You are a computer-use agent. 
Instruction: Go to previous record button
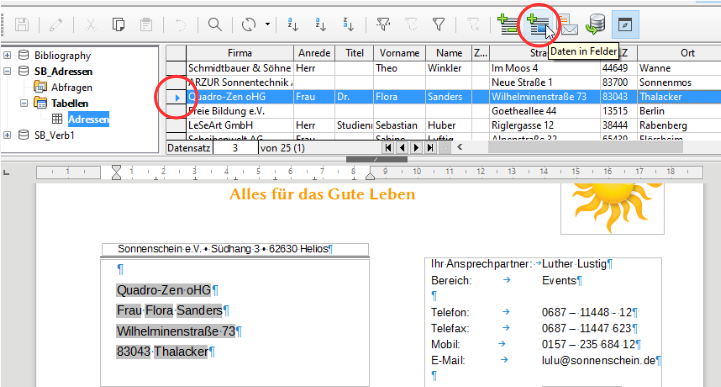[402, 148]
